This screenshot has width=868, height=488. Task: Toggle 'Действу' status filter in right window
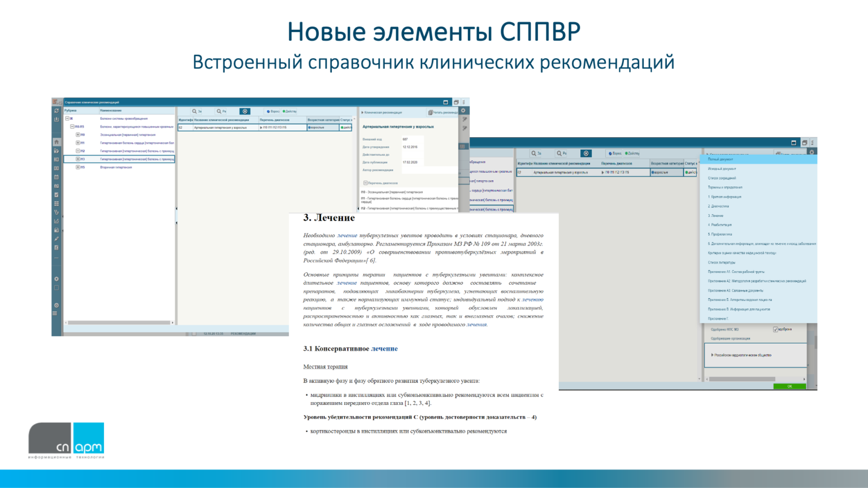pyautogui.click(x=631, y=153)
